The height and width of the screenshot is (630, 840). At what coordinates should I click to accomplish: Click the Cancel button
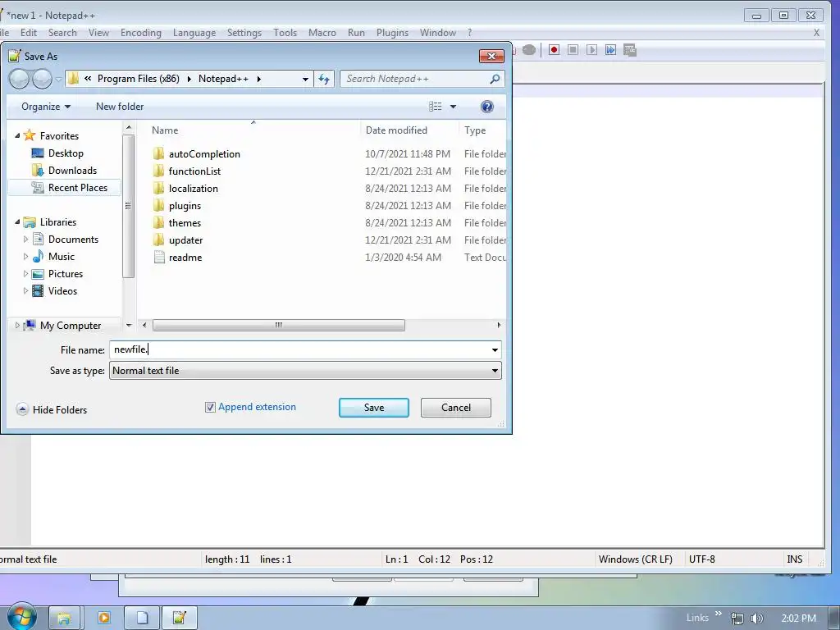456,408
